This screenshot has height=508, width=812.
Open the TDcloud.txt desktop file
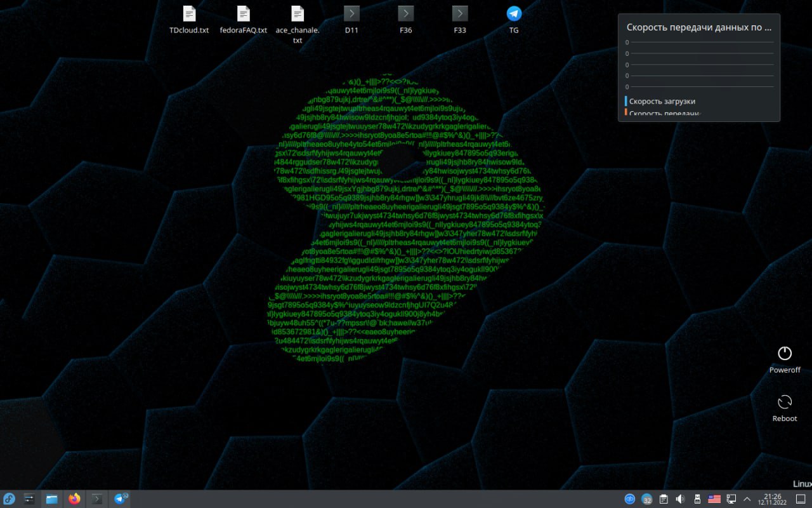[189, 14]
